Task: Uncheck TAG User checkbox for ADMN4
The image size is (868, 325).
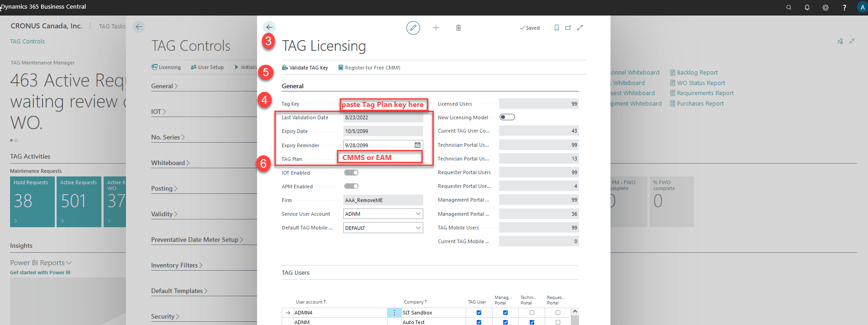Action: pos(479,313)
